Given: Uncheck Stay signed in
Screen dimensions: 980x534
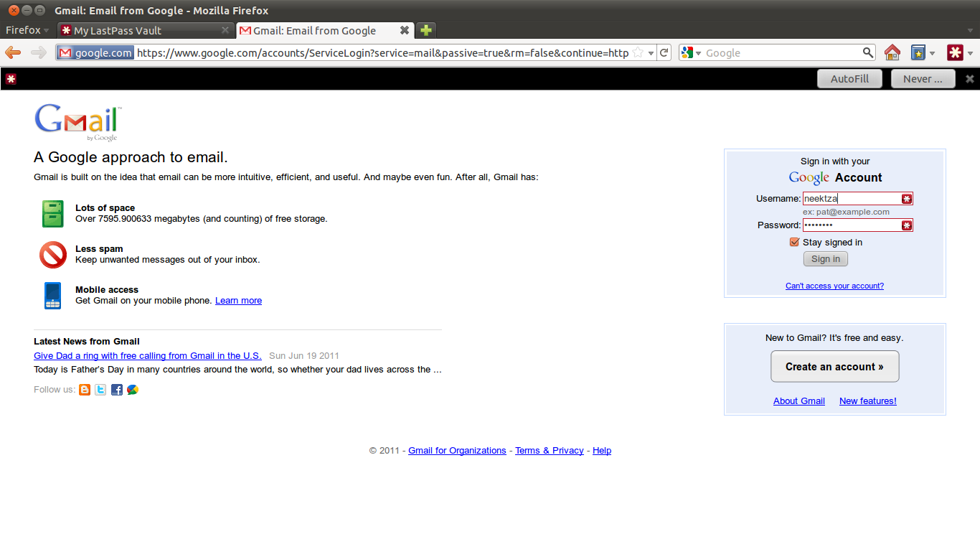Looking at the screenshot, I should pyautogui.click(x=794, y=242).
